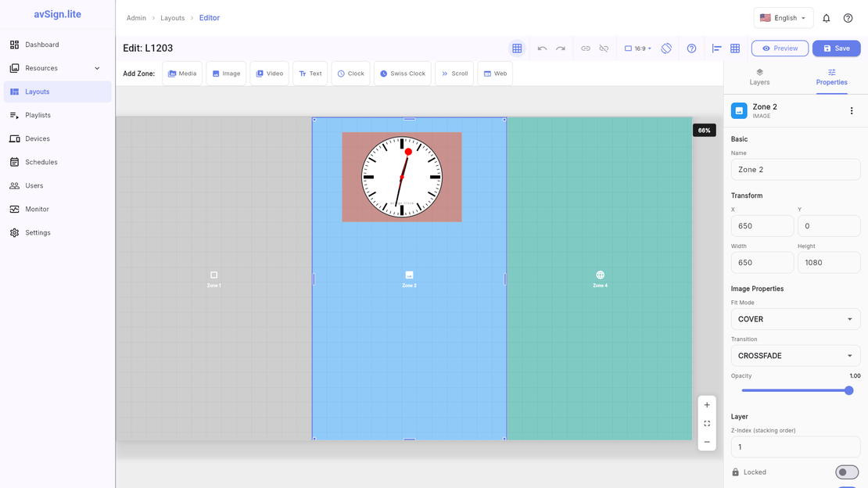The width and height of the screenshot is (868, 488).
Task: Open the editor help icon
Action: coord(691,48)
